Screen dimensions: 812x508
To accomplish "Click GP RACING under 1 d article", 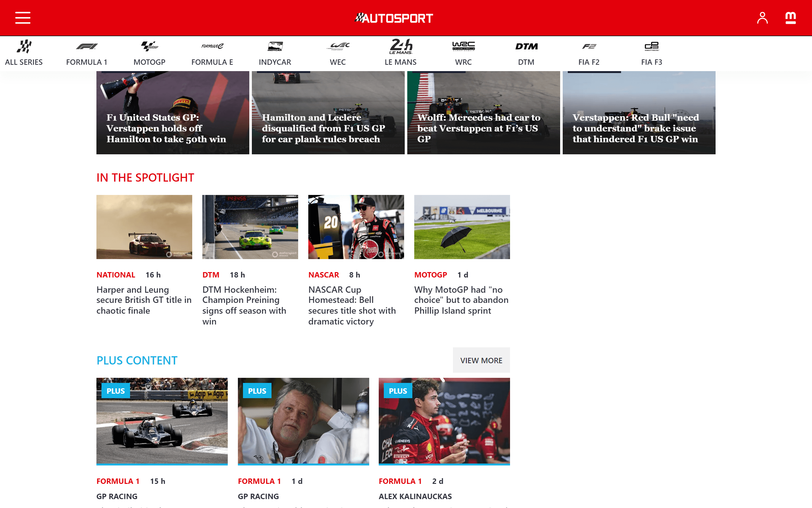I will click(x=259, y=496).
